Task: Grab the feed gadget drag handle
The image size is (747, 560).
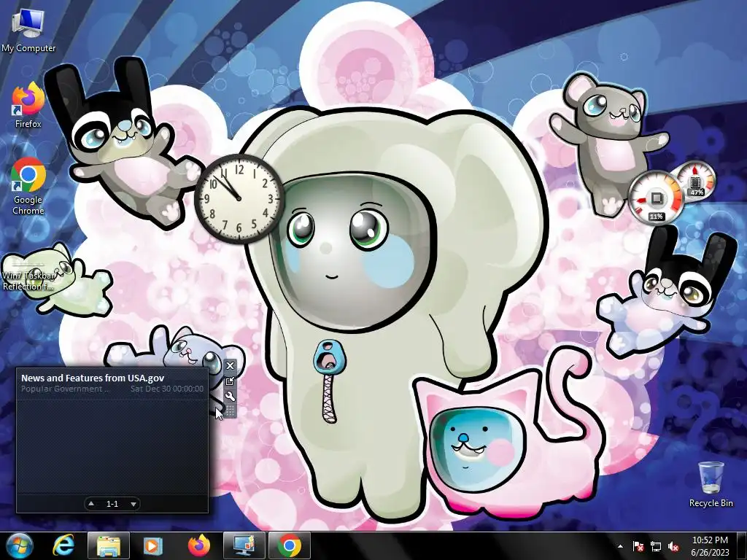Action: 230,411
